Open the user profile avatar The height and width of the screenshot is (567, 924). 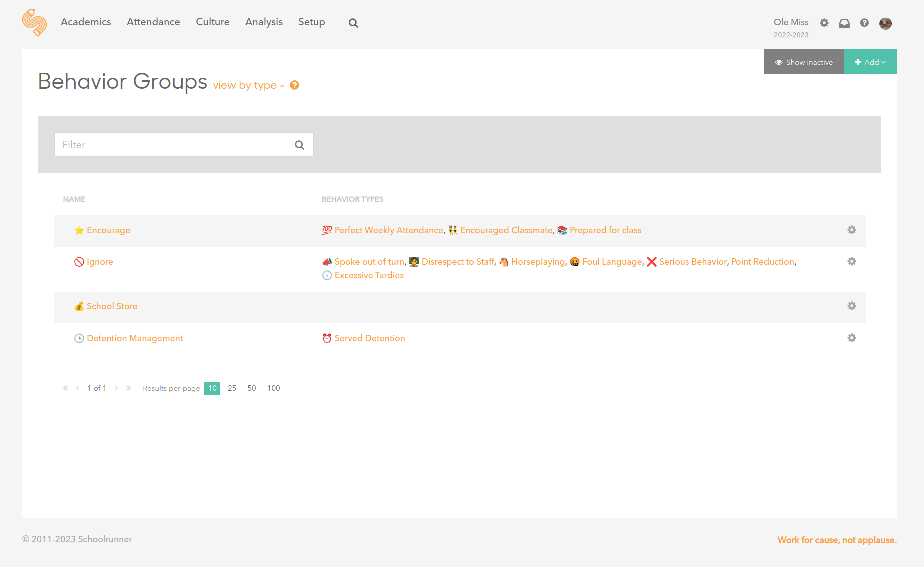(885, 23)
